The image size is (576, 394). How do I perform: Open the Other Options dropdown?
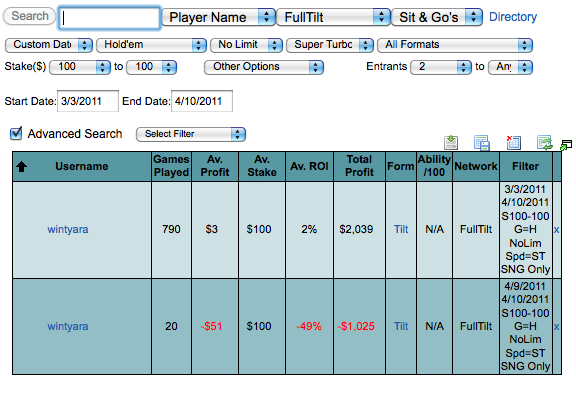[263, 67]
